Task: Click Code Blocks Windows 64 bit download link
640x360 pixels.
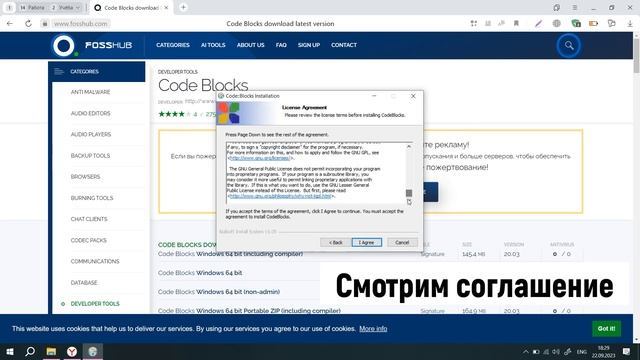Action: 200,273
